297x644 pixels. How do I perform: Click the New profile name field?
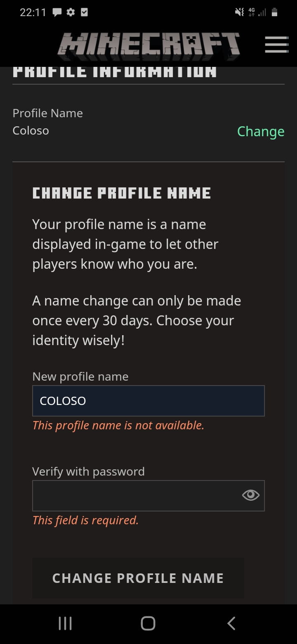click(x=148, y=401)
